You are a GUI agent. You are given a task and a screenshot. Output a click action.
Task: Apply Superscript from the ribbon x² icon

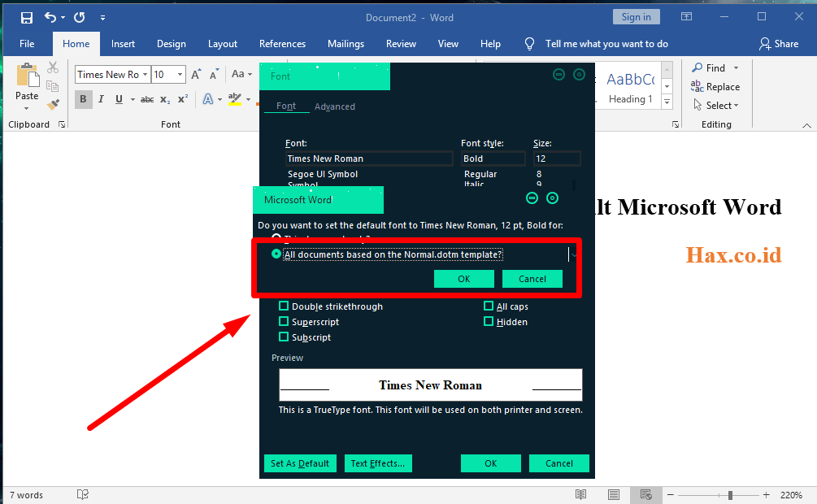[183, 99]
